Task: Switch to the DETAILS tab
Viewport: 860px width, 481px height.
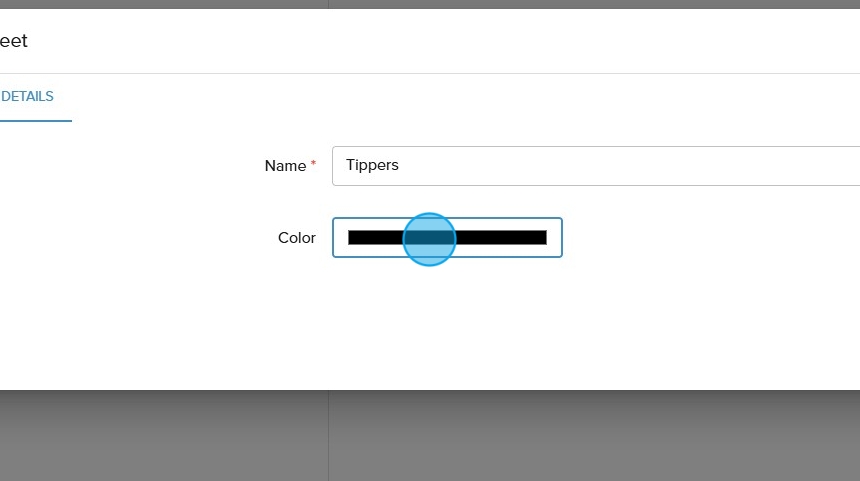Action: point(28,97)
